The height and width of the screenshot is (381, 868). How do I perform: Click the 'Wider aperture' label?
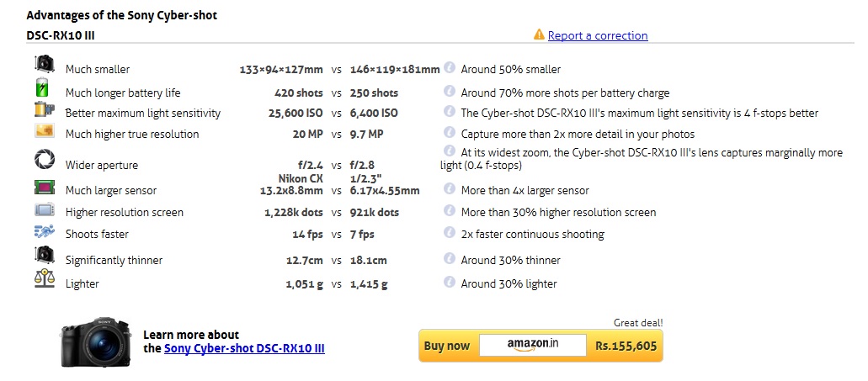click(102, 166)
